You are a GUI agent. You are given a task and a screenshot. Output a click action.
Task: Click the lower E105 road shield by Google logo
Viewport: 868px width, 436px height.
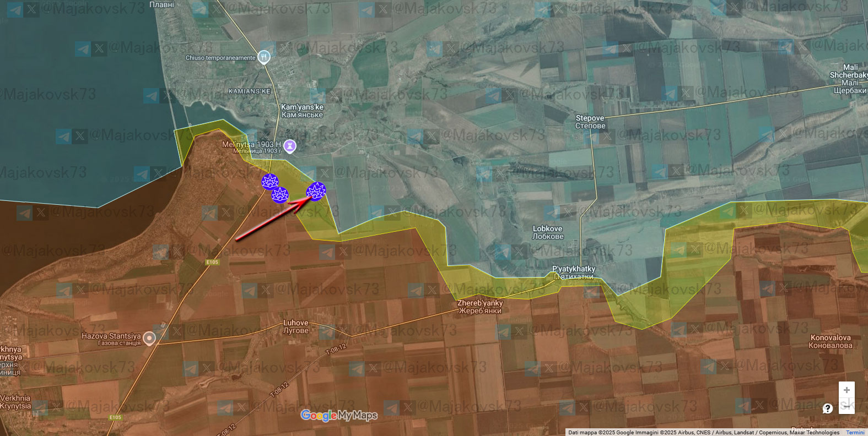(x=115, y=417)
